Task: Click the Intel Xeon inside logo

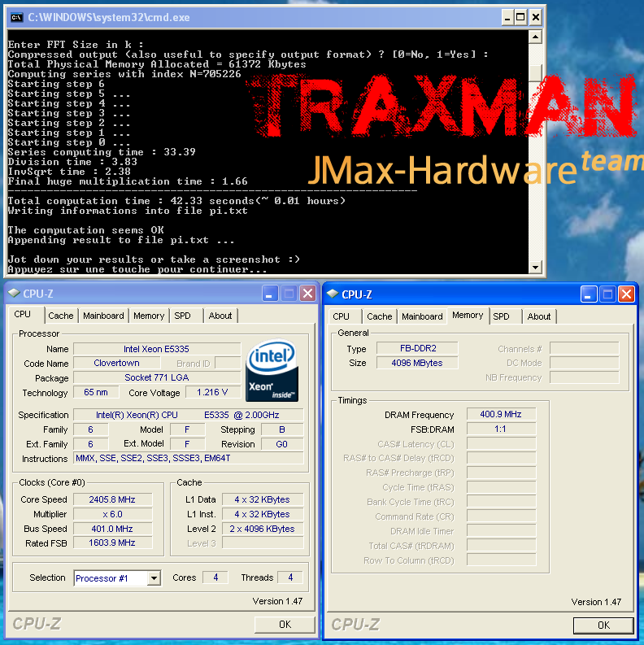Action: pyautogui.click(x=272, y=370)
